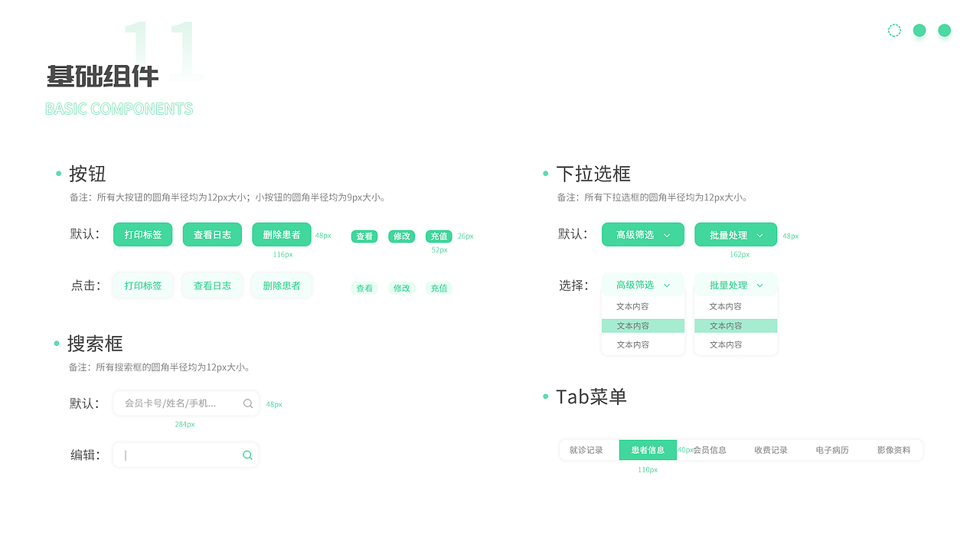Click the magnifier icon in the default search box
This screenshot has width=980, height=551.
pyautogui.click(x=248, y=403)
